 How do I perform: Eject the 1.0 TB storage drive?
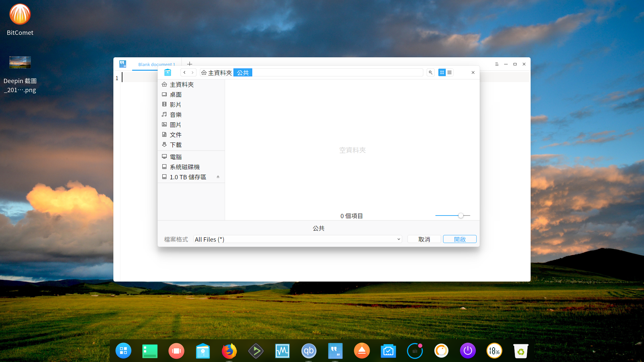point(218,177)
